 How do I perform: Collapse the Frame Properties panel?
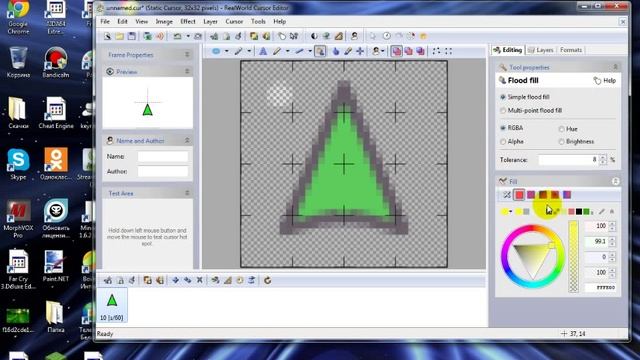point(187,55)
